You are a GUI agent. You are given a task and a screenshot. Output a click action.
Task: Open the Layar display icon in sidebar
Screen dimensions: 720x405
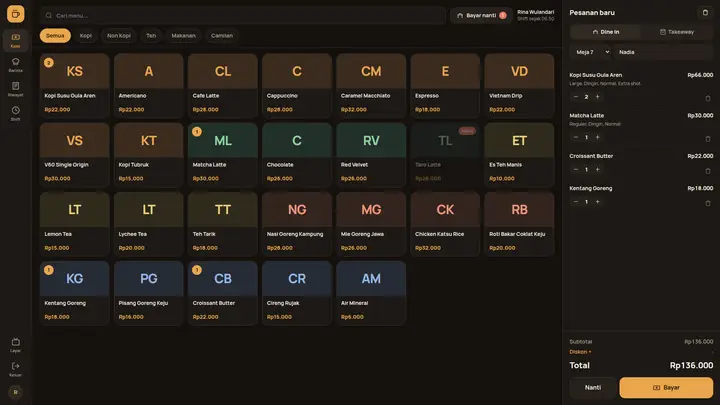click(x=16, y=345)
